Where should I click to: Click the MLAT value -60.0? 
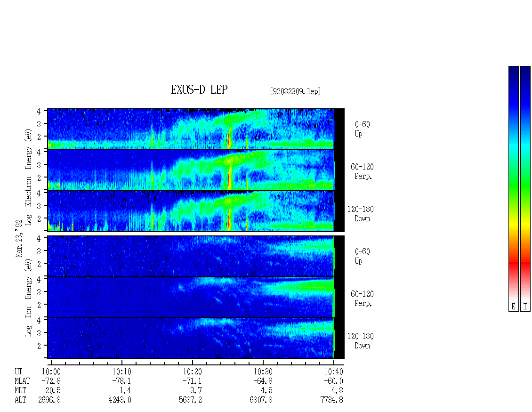tap(333, 381)
